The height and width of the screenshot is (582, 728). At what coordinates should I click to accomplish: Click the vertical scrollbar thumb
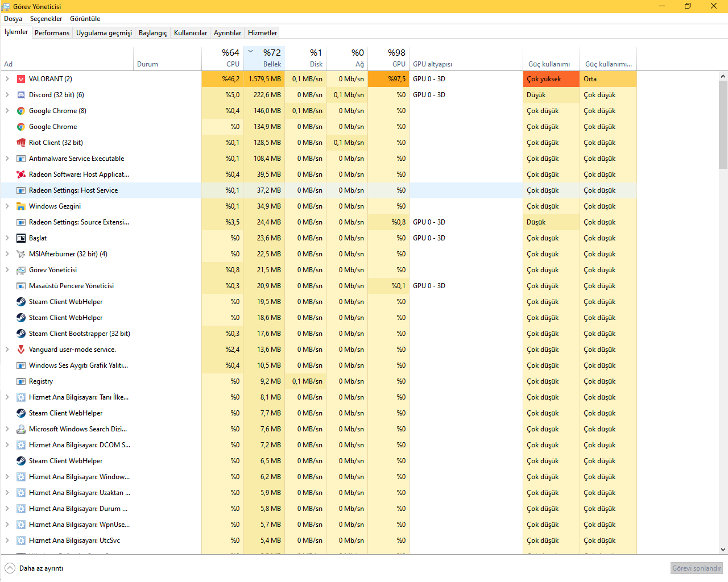click(723, 125)
